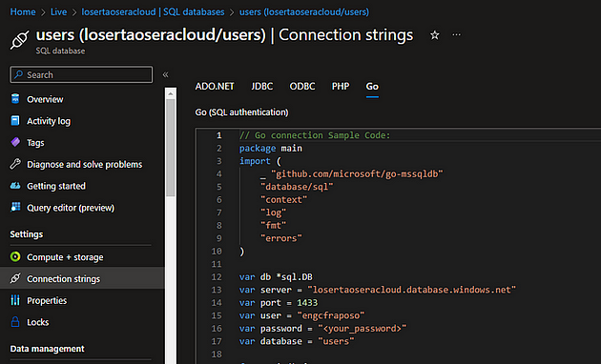Pin page with the favorite star icon
This screenshot has width=601, height=364.
pos(434,35)
